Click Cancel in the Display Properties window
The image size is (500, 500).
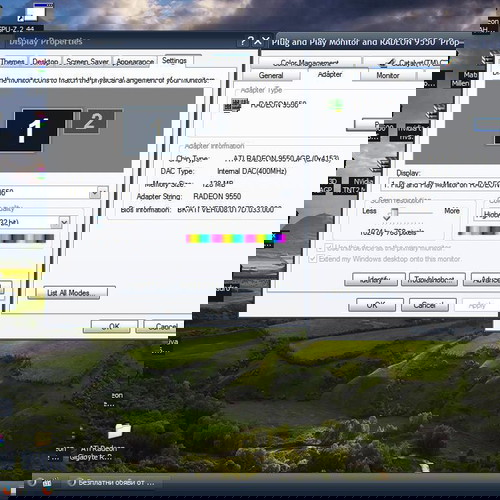[x=161, y=327]
